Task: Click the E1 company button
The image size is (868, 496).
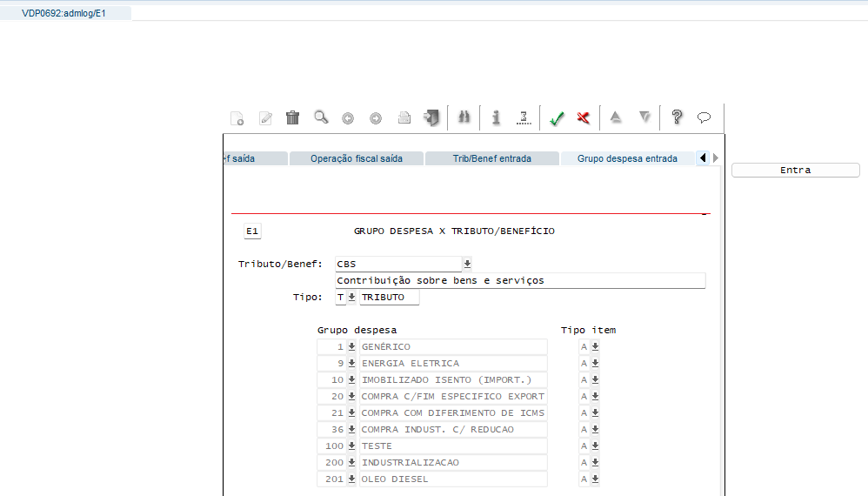Action: tap(252, 231)
